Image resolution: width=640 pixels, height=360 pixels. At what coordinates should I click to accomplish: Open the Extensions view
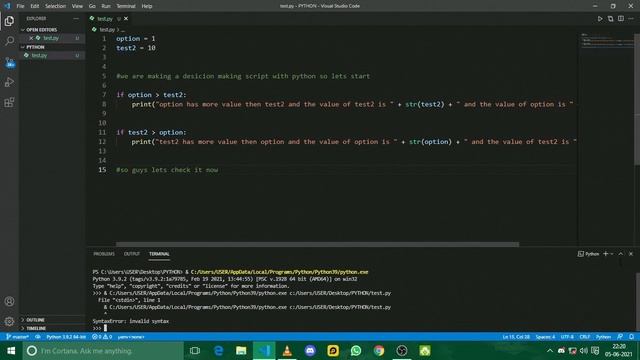[9, 102]
